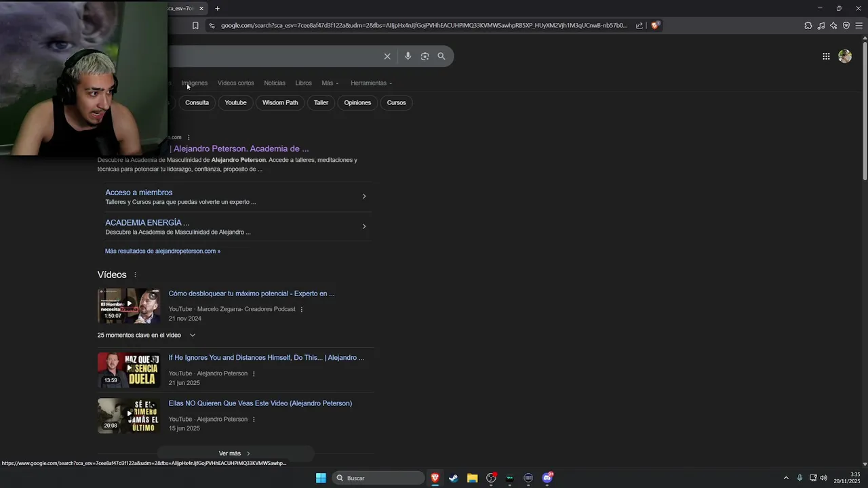Open Brave Shields lion icon
The image size is (868, 488).
point(655,26)
